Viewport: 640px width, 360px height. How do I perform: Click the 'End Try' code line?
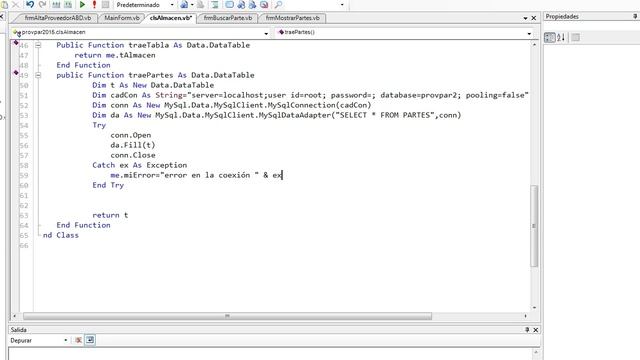tap(108, 185)
